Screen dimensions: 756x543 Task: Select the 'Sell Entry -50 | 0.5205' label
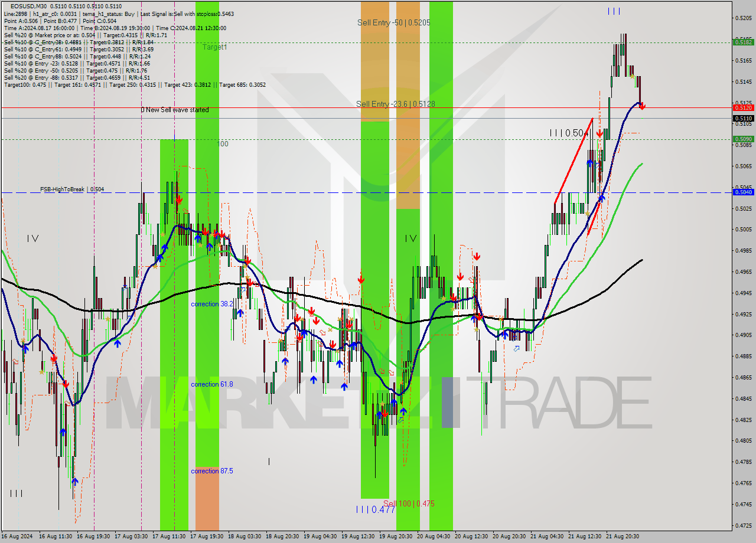coord(393,22)
